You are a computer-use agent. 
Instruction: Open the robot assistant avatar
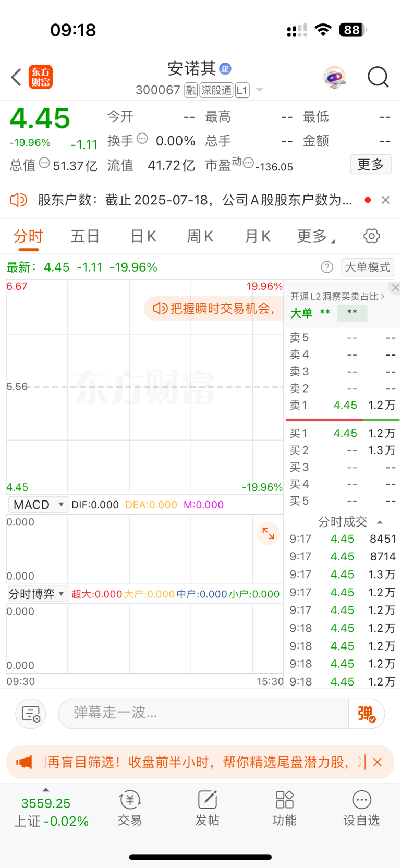click(334, 77)
